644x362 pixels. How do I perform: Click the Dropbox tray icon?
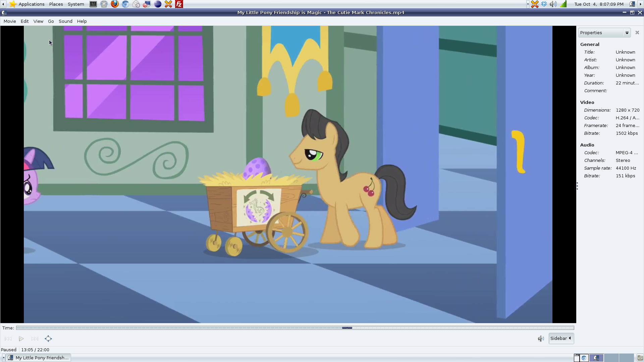click(544, 4)
